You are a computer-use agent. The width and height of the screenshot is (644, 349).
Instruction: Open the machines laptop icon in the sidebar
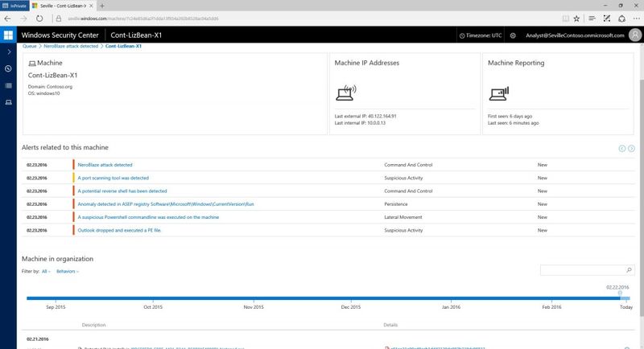pyautogui.click(x=8, y=102)
